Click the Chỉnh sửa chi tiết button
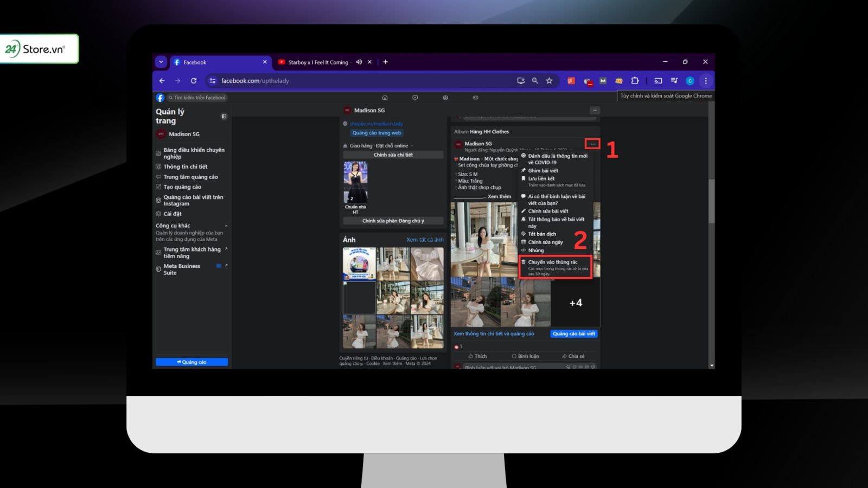Screen dimensions: 868x488 [x=393, y=155]
